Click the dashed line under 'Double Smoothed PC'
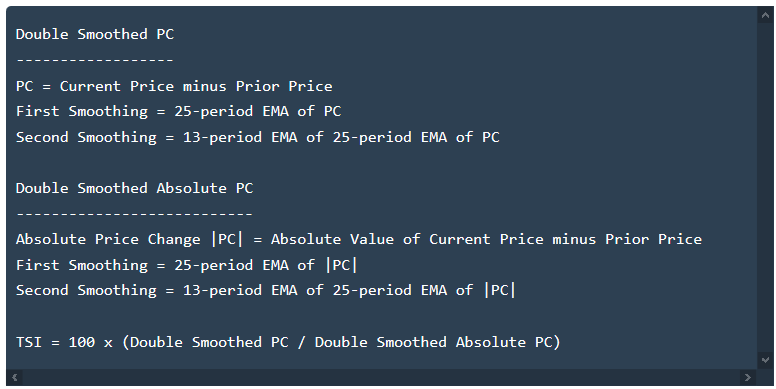This screenshot has width=776, height=389. [95, 60]
